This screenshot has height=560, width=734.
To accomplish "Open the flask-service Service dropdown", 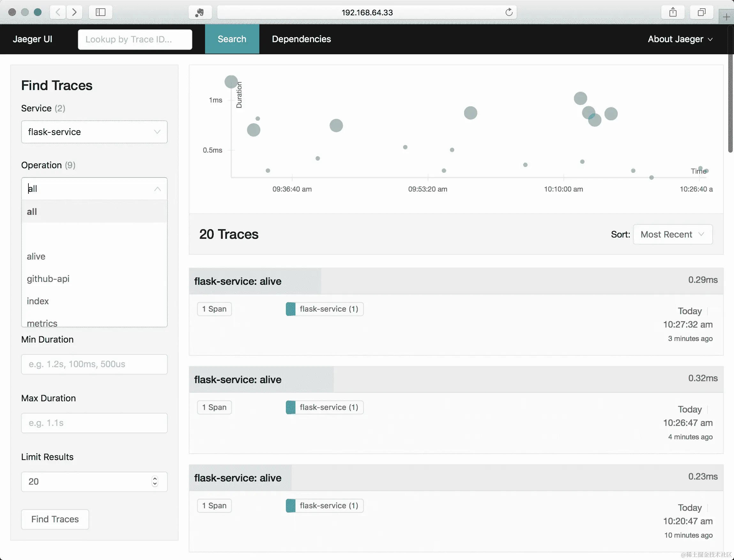I will pyautogui.click(x=94, y=132).
